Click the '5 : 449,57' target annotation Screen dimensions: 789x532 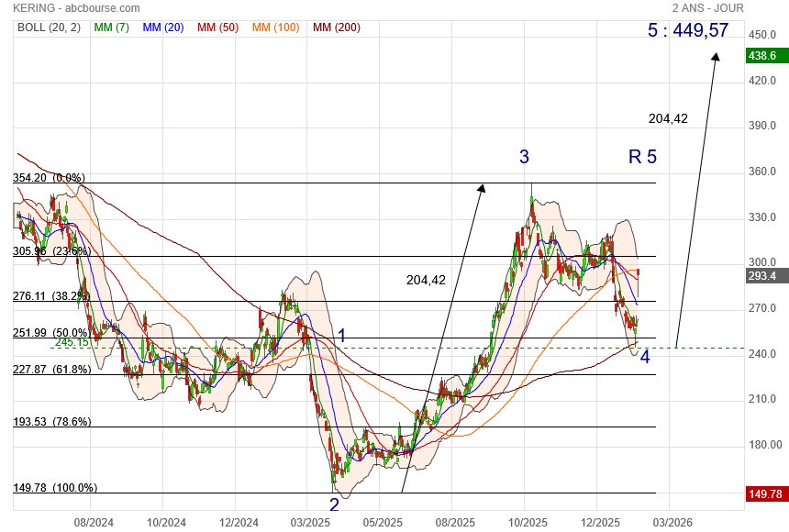[688, 30]
